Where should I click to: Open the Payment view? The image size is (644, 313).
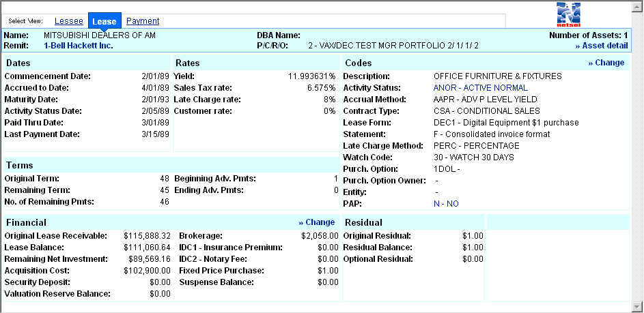pos(143,21)
